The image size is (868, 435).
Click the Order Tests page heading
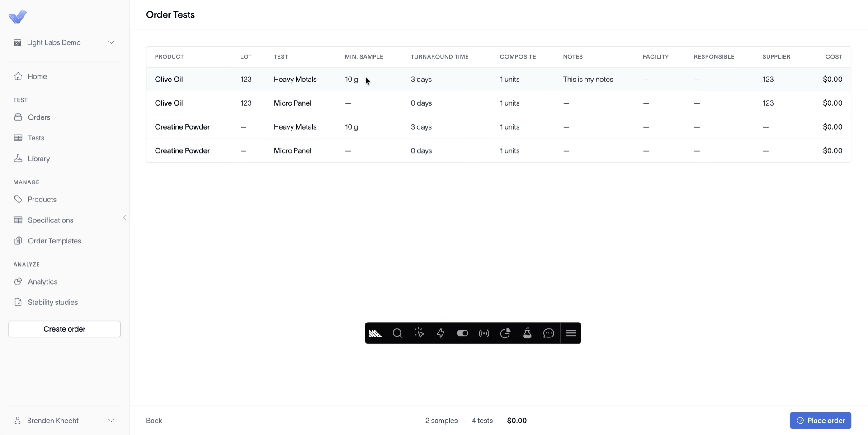click(x=170, y=14)
